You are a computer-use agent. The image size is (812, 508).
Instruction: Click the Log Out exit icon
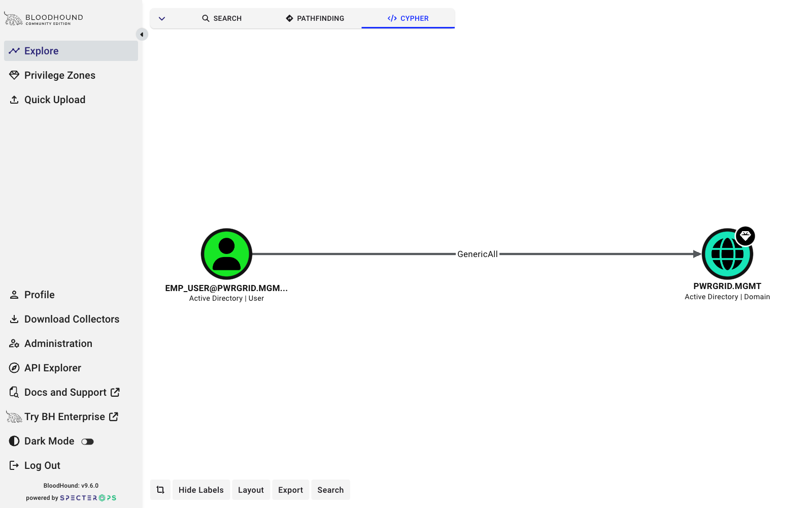(14, 465)
